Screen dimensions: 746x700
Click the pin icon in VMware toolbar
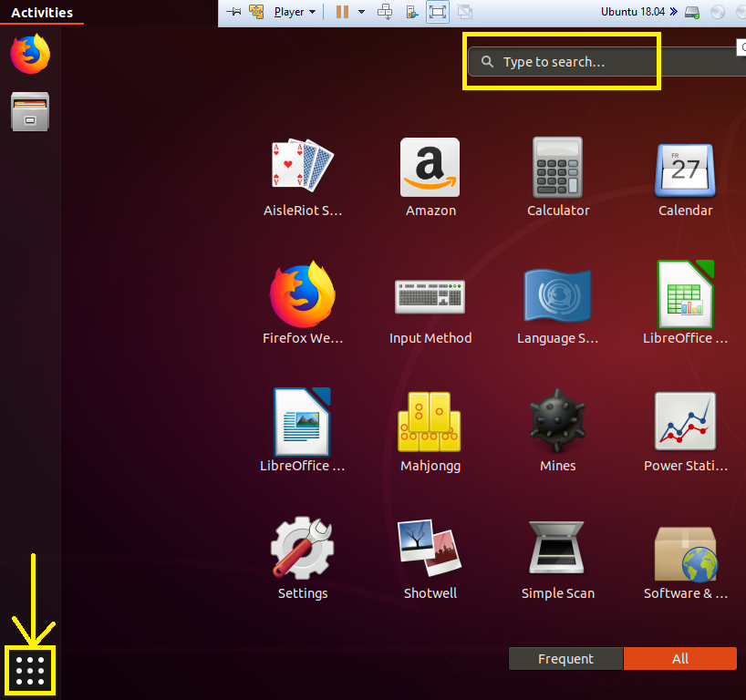(233, 12)
